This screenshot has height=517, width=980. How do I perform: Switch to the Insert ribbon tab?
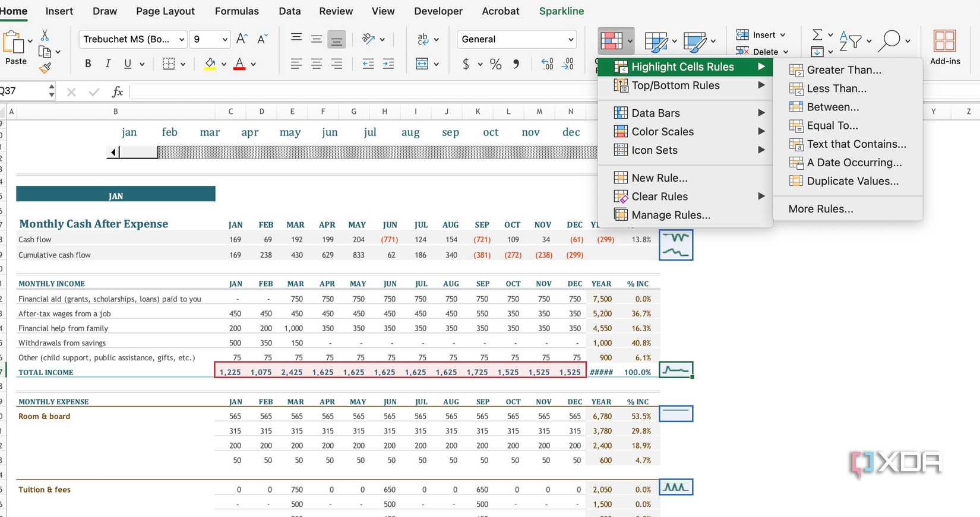tap(59, 11)
